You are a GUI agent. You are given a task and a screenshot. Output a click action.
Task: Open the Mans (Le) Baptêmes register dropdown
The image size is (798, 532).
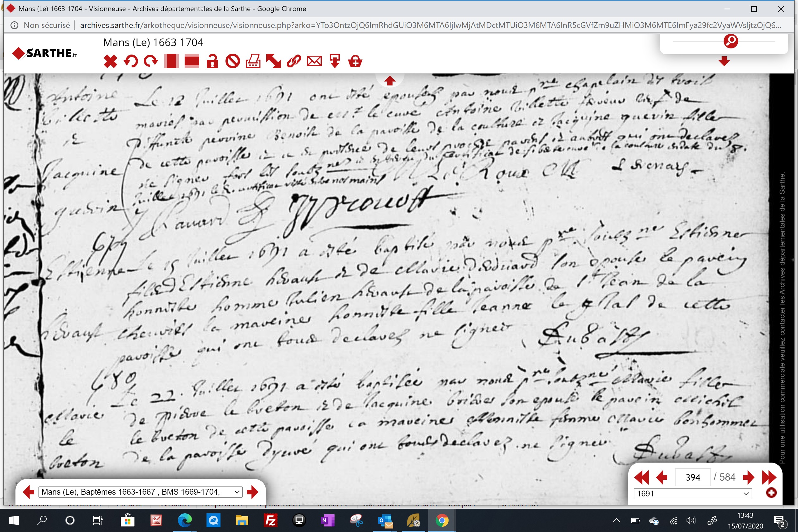point(141,492)
